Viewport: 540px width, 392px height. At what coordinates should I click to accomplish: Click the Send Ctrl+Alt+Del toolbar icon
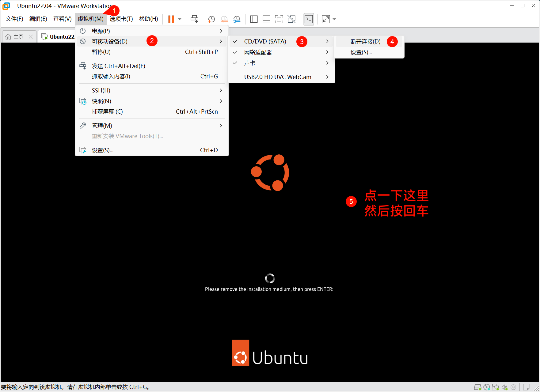[194, 19]
